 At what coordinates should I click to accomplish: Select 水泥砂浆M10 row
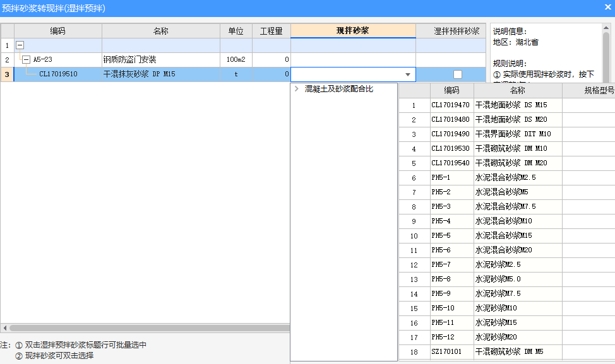click(507, 308)
